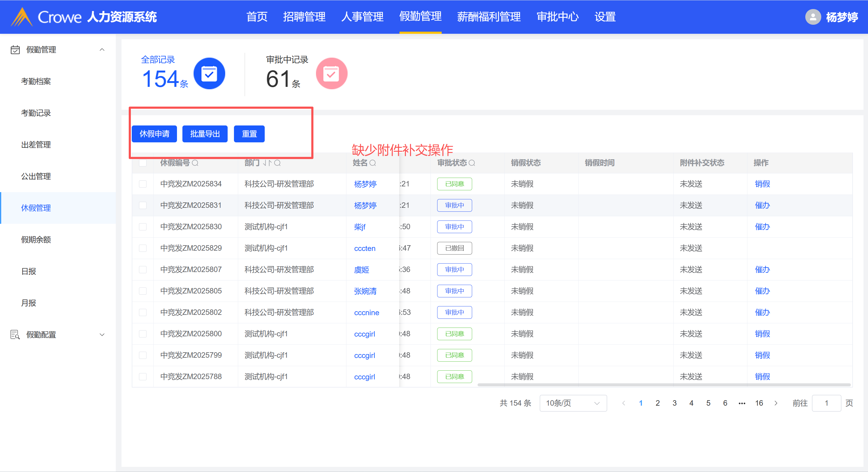The image size is (868, 472).
Task: Select the checkbox for 中竞发ZM2025800
Action: [x=143, y=334]
